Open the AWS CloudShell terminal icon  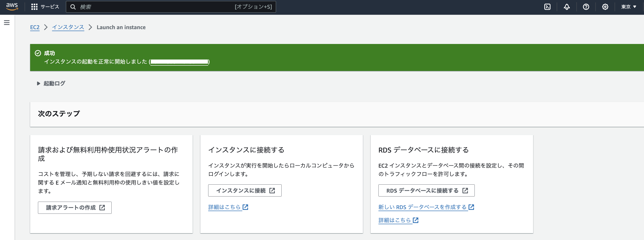[547, 7]
